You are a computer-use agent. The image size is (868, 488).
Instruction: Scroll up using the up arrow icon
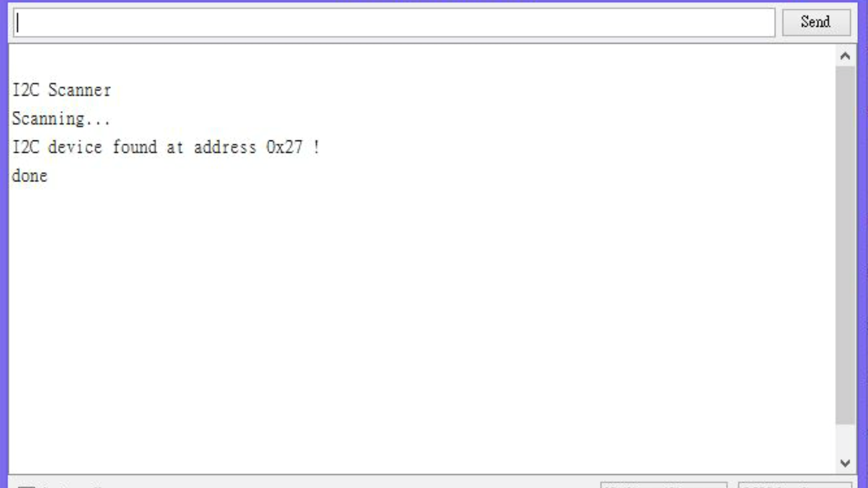(845, 56)
